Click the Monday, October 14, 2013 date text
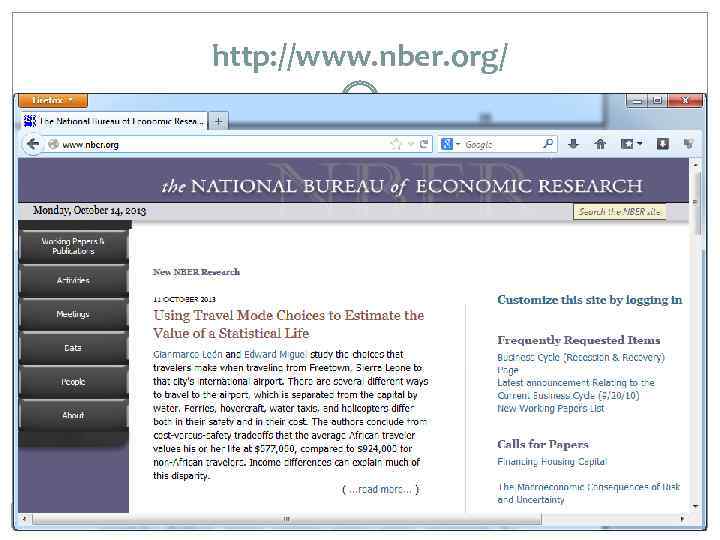 click(90, 211)
